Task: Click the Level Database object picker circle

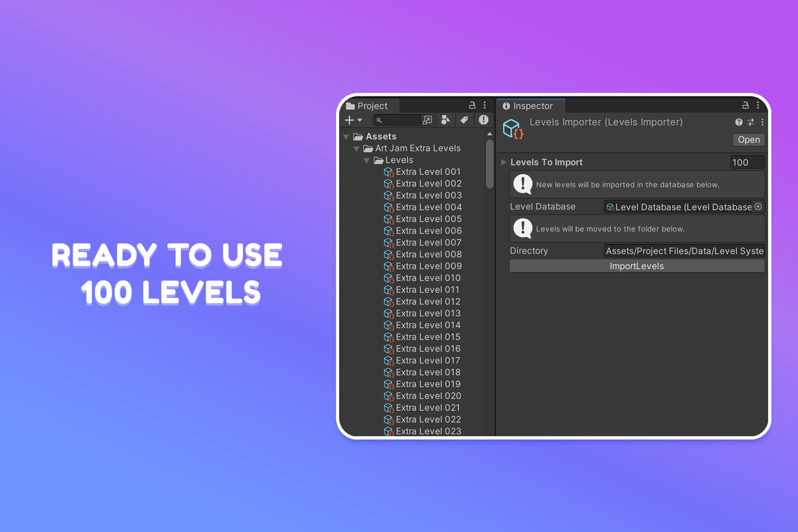Action: click(x=758, y=207)
